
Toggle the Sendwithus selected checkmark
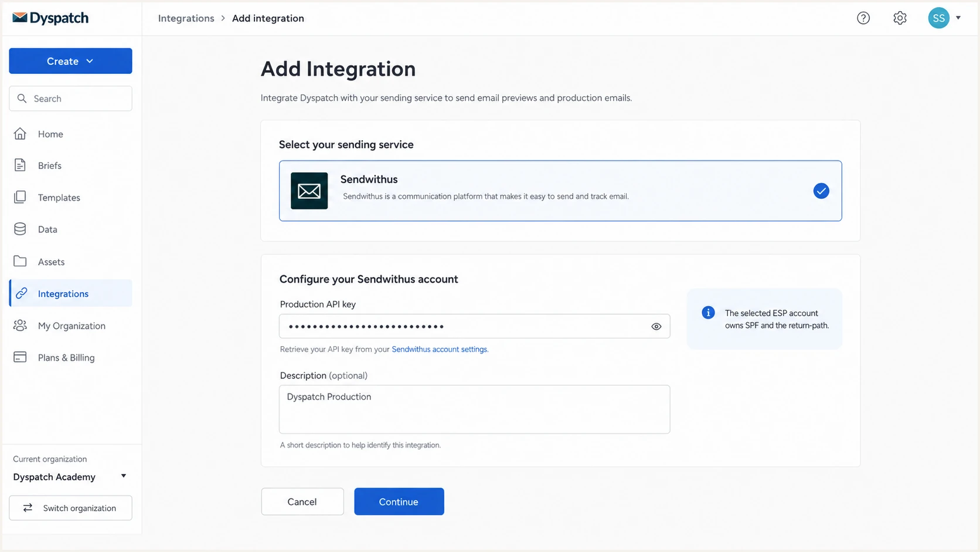pos(821,191)
